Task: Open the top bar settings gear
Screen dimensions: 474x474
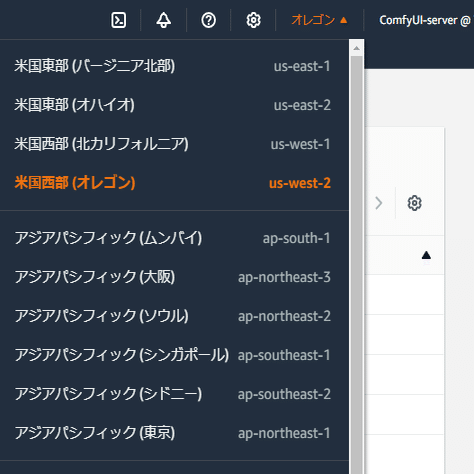Action: (x=253, y=20)
